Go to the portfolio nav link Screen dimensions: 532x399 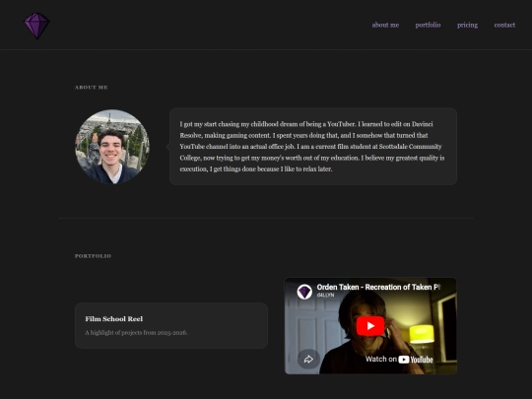tap(428, 25)
